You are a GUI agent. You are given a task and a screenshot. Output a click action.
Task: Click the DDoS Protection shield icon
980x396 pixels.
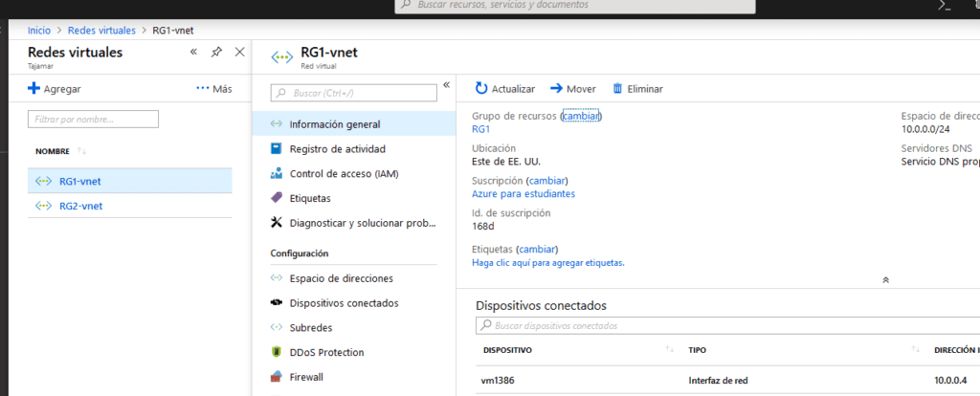coord(277,352)
